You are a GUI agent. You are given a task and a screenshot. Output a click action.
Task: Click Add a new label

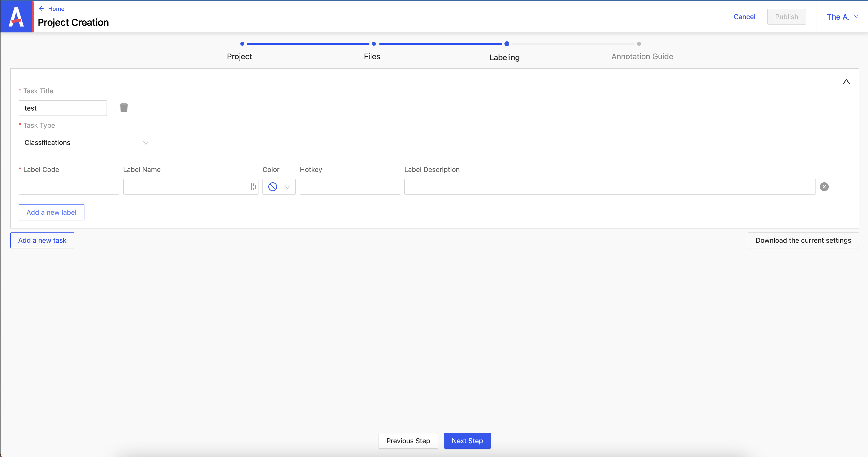tap(52, 213)
